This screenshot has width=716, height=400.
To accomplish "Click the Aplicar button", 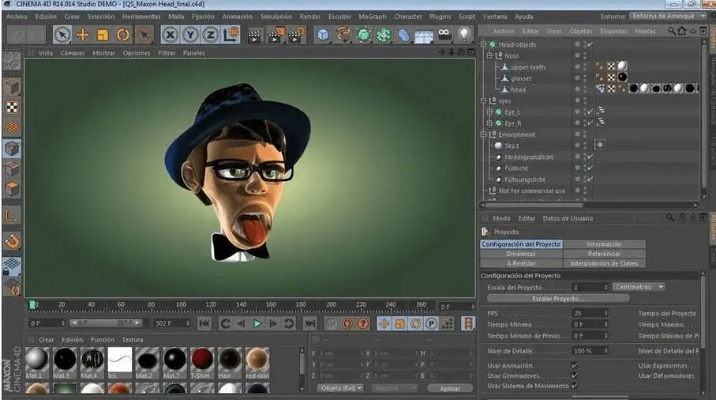I will tap(450, 389).
